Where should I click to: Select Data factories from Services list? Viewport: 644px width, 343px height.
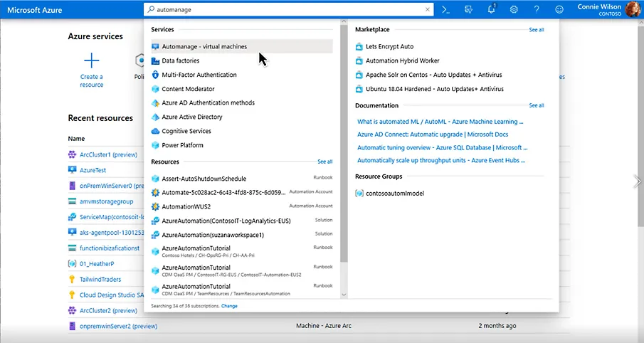tap(181, 60)
